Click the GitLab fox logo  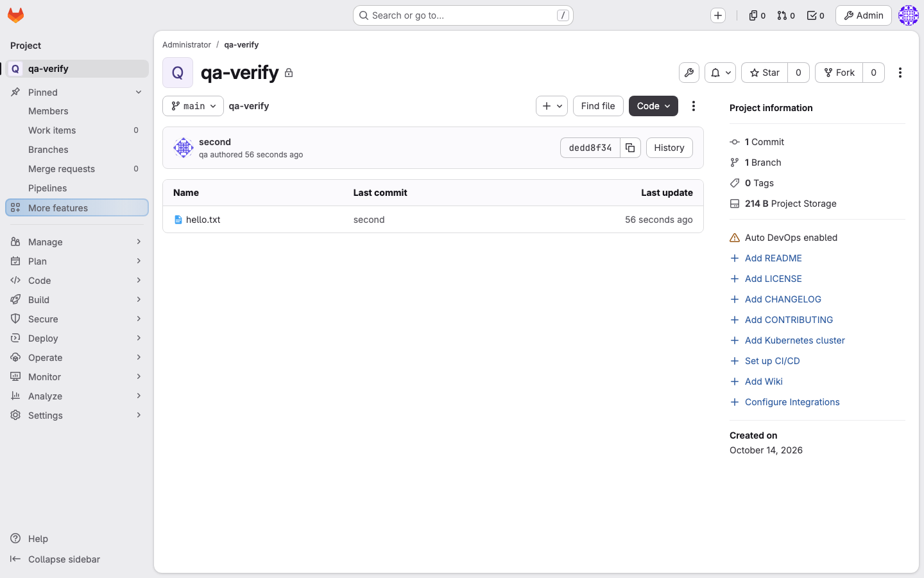click(x=16, y=15)
